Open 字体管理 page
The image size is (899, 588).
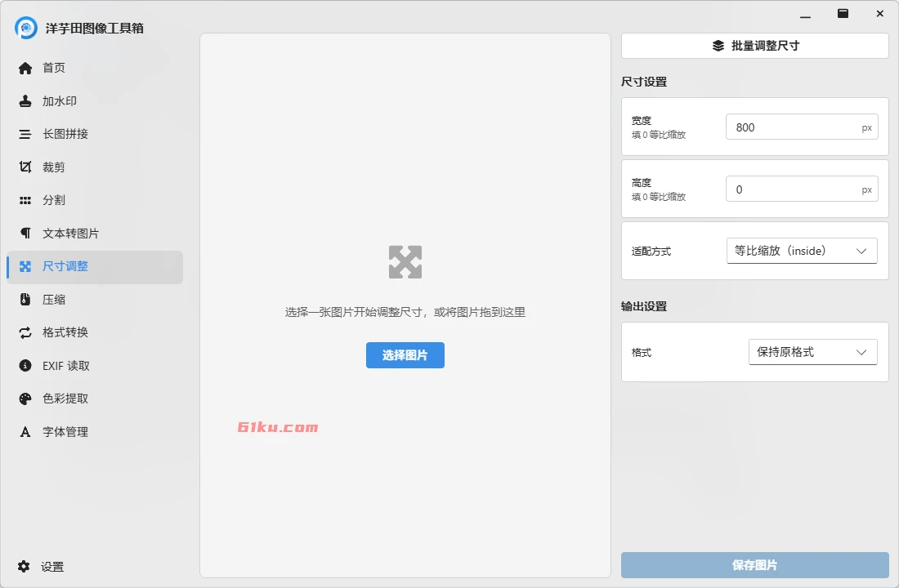pyautogui.click(x=95, y=432)
